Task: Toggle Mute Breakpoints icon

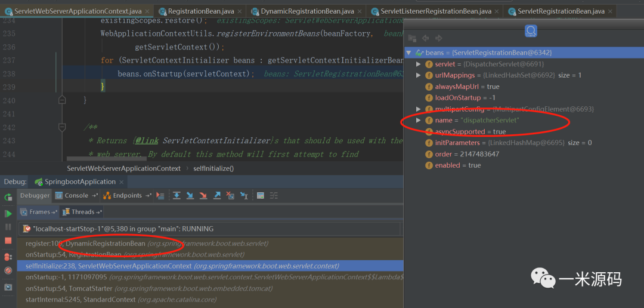Action: point(8,271)
